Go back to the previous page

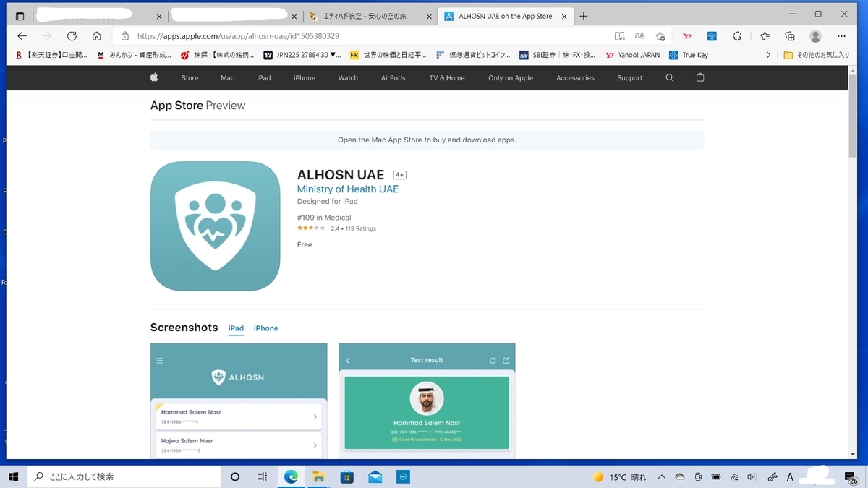coord(22,36)
